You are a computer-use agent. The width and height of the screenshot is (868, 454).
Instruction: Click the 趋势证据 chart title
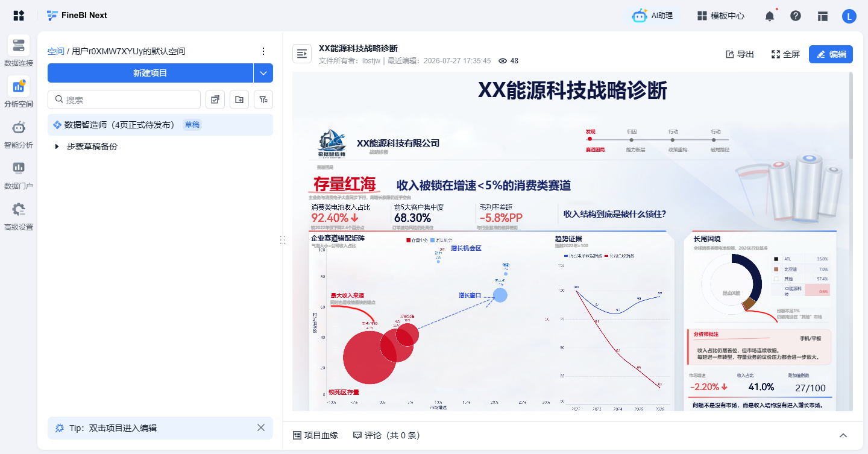coord(568,239)
